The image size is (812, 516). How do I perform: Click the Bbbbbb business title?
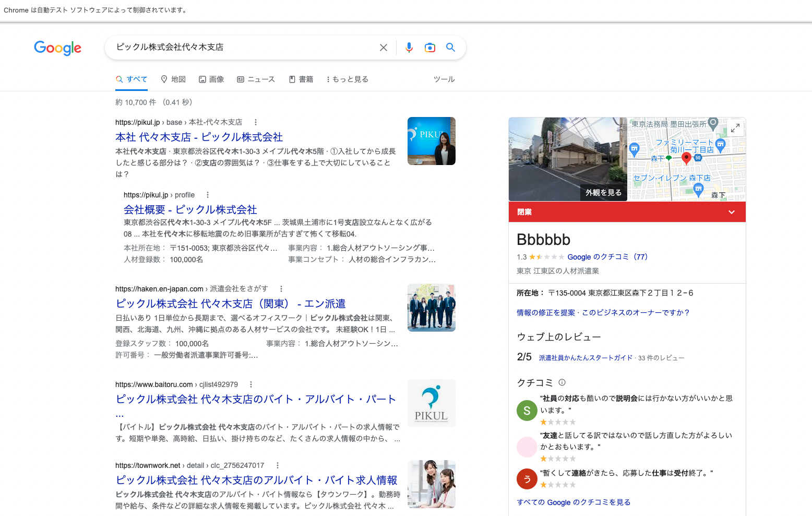[x=543, y=240]
